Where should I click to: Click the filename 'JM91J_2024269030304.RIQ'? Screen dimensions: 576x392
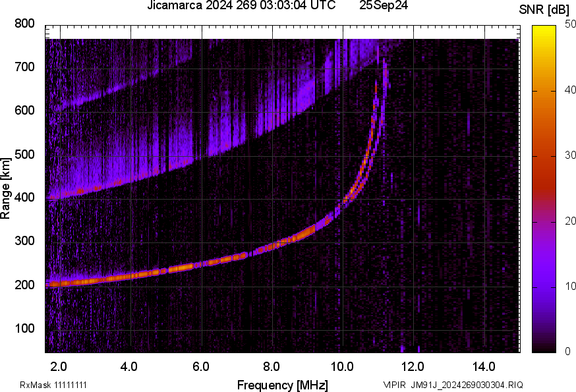[467, 385]
